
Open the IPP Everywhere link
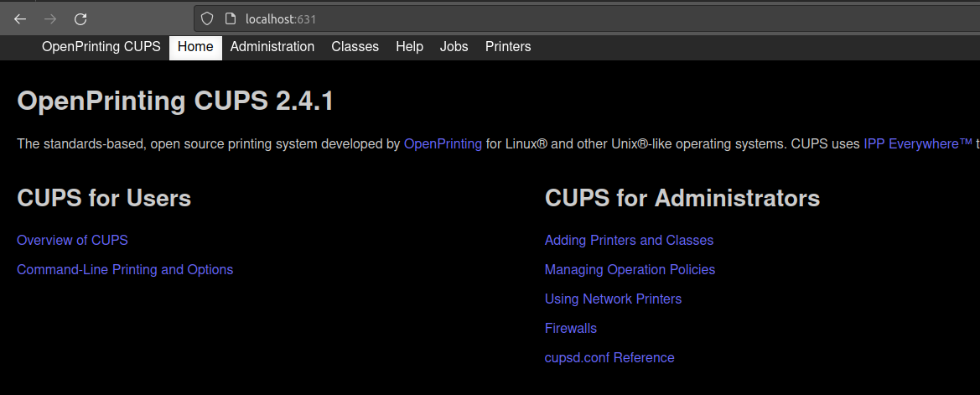[917, 143]
